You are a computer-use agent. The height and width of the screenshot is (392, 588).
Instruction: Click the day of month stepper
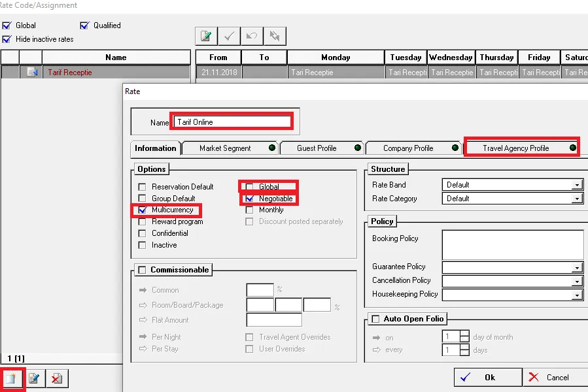(x=464, y=336)
